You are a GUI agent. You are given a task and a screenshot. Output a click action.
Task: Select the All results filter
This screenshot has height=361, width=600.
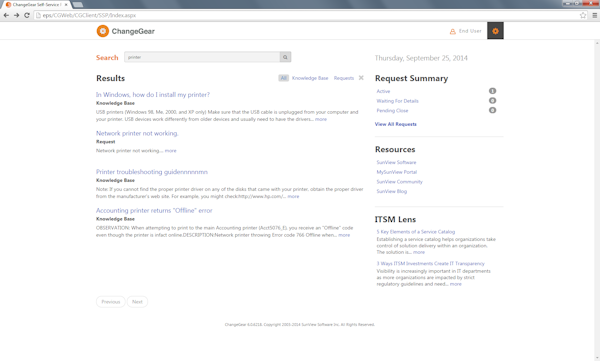(x=284, y=78)
